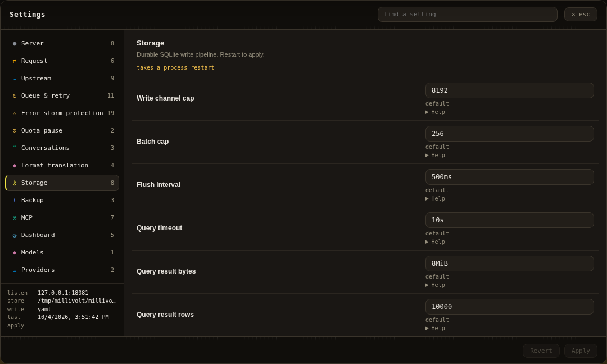Image resolution: width=607 pixels, height=364 pixels.
Task: Click the Server category dot icon
Action: (x=15, y=44)
